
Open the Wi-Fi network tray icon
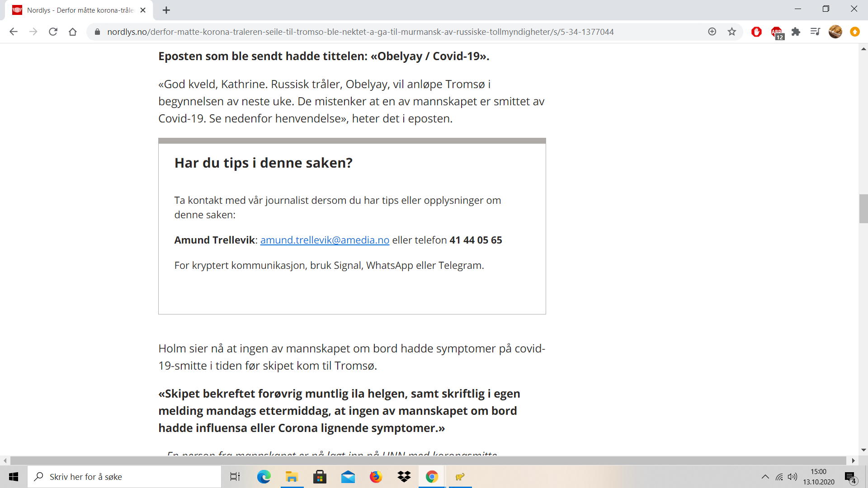[779, 477]
